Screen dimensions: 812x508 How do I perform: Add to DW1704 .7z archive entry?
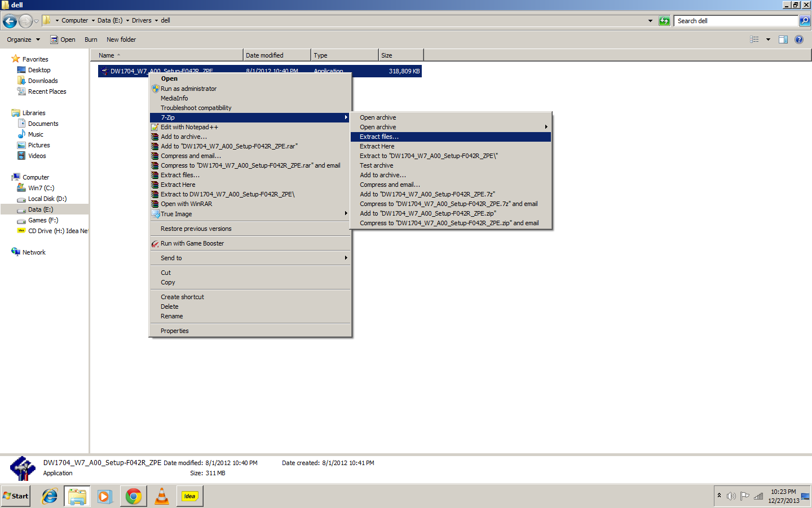click(451, 194)
